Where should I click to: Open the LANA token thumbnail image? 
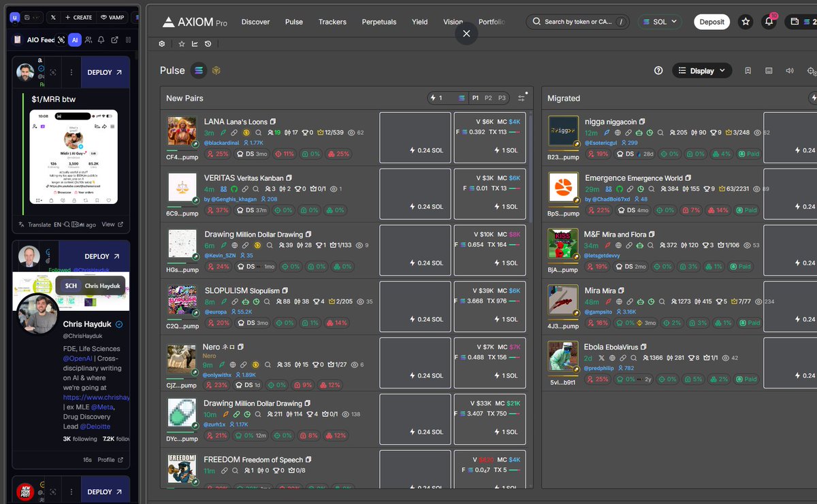click(182, 132)
